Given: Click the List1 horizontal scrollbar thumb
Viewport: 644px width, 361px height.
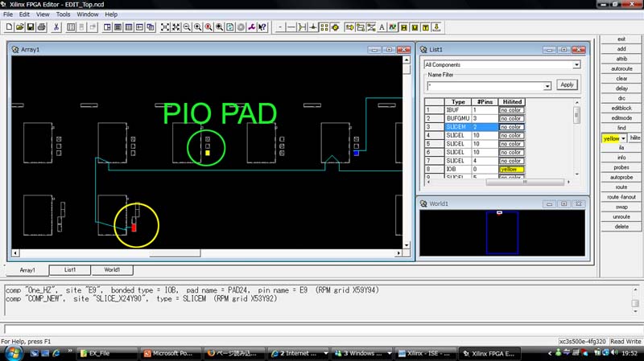Looking at the screenshot, I should (525, 182).
